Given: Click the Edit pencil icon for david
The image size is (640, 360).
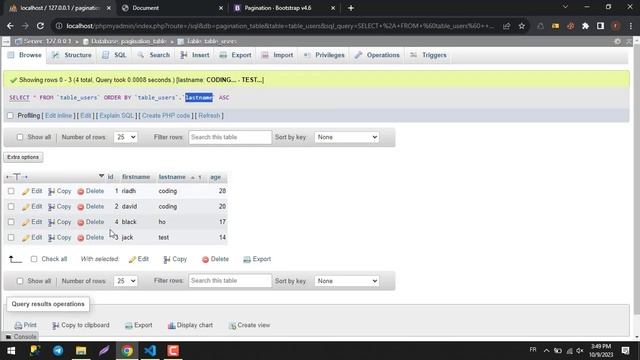Looking at the screenshot, I should click(x=25, y=207).
